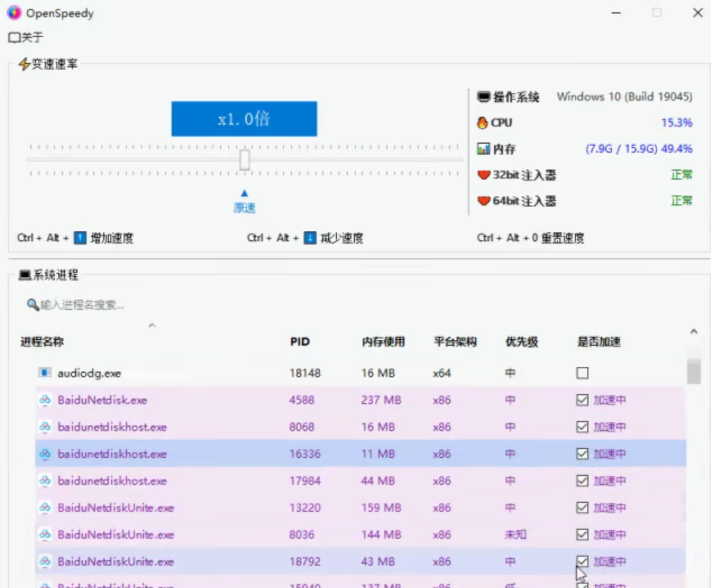711x588 pixels.
Task: Click the memory usage value 49.4%
Action: pos(676,149)
